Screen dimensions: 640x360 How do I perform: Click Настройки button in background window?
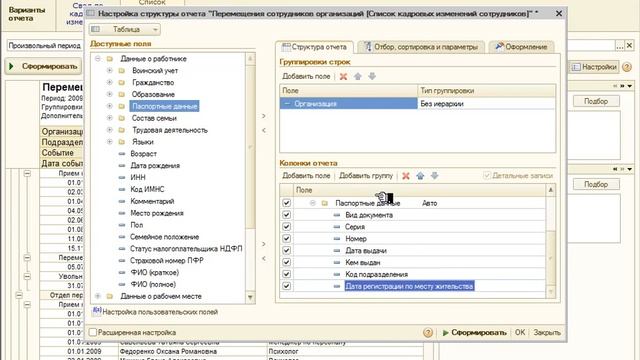594,67
